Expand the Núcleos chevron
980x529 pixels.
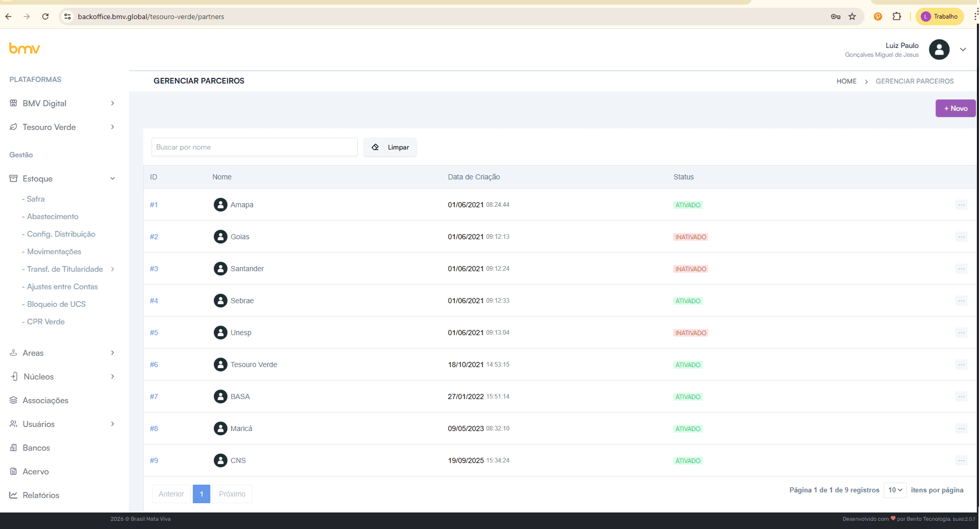point(112,376)
